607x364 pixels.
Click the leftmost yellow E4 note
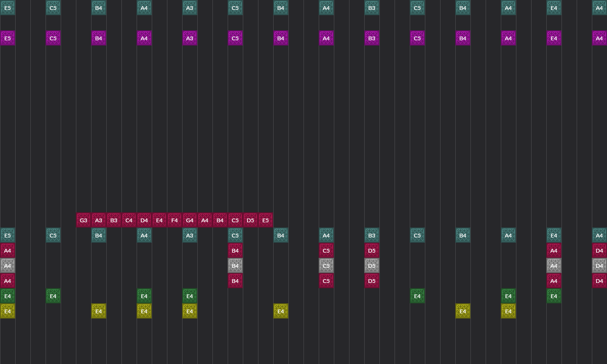(x=8, y=311)
